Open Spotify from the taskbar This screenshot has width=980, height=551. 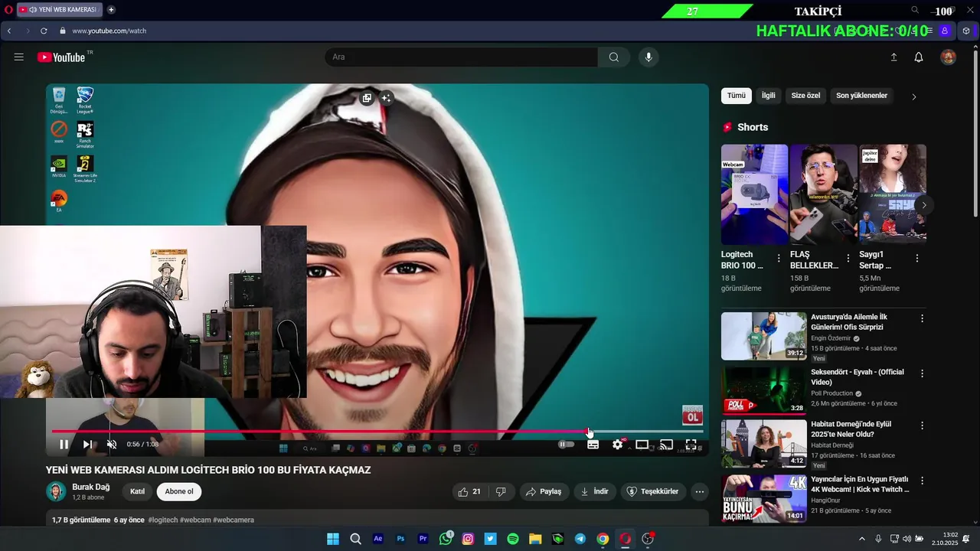pyautogui.click(x=513, y=539)
